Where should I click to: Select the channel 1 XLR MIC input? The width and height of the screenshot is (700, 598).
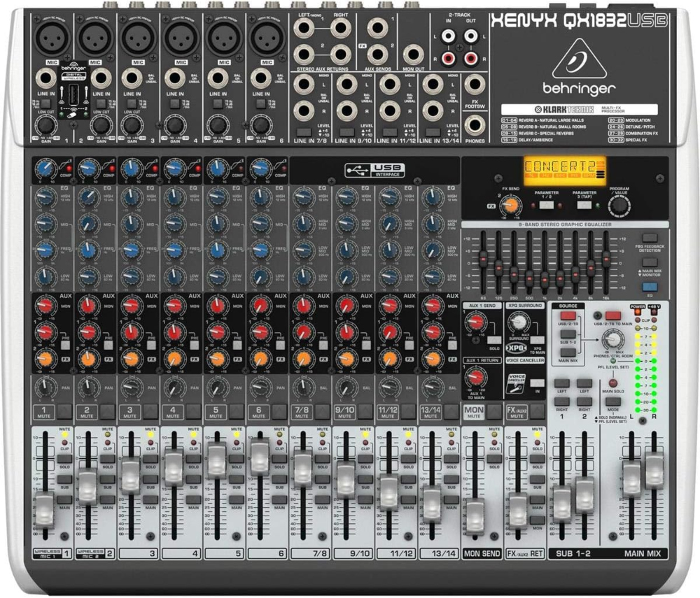point(52,38)
